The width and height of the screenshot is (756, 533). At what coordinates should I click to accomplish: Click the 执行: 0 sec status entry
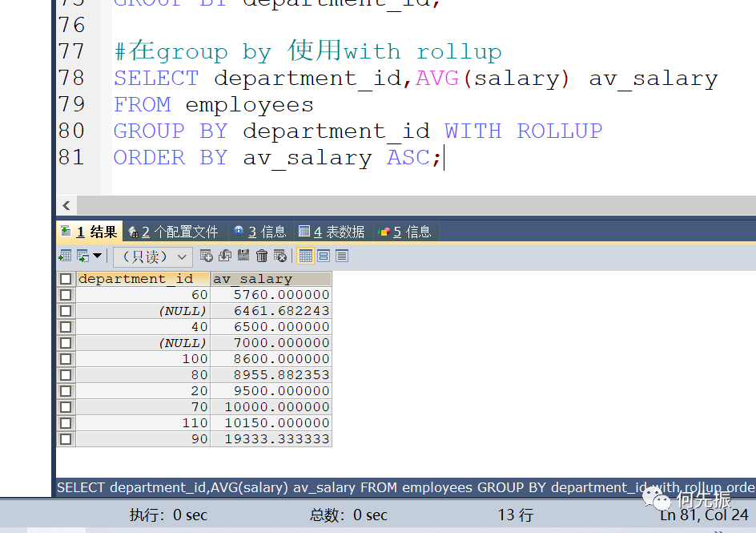click(x=168, y=515)
